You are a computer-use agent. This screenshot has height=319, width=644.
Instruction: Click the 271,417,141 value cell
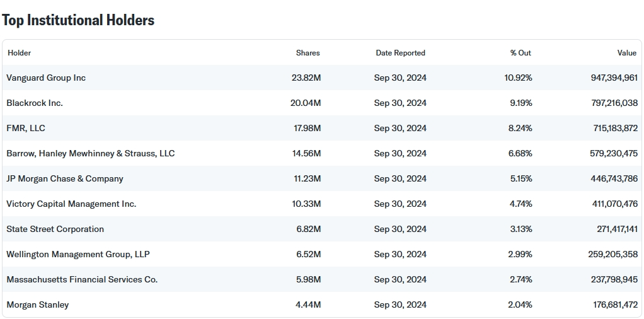click(618, 229)
